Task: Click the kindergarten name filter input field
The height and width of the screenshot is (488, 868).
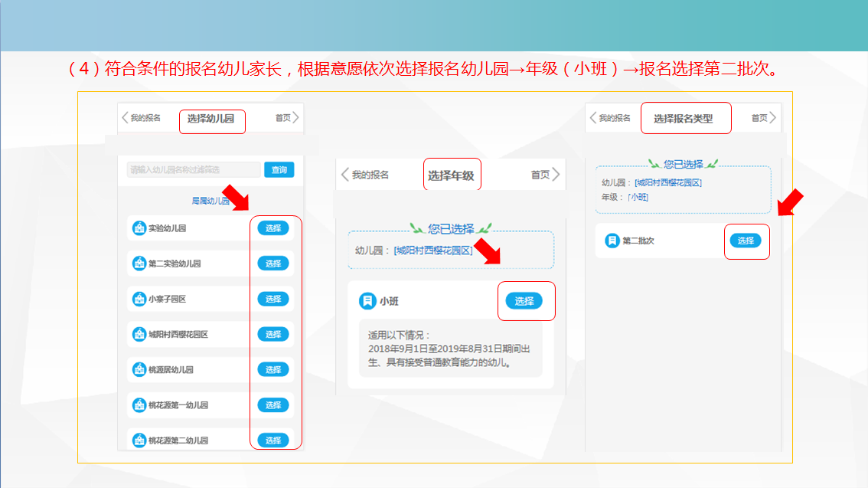Action: [x=194, y=170]
